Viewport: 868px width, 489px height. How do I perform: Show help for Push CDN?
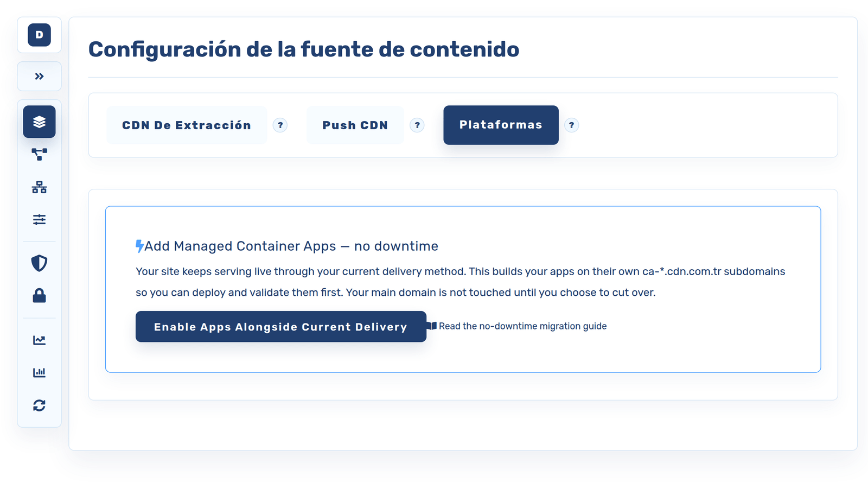click(417, 125)
